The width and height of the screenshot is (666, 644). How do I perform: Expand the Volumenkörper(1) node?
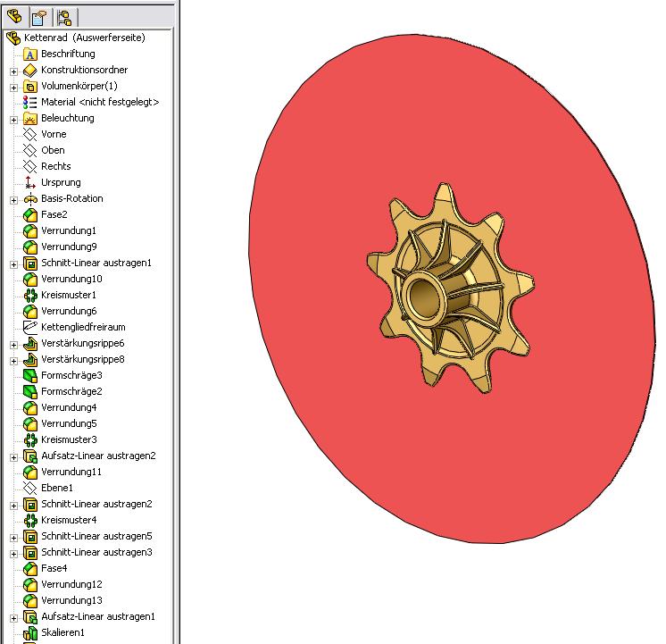pos(13,88)
